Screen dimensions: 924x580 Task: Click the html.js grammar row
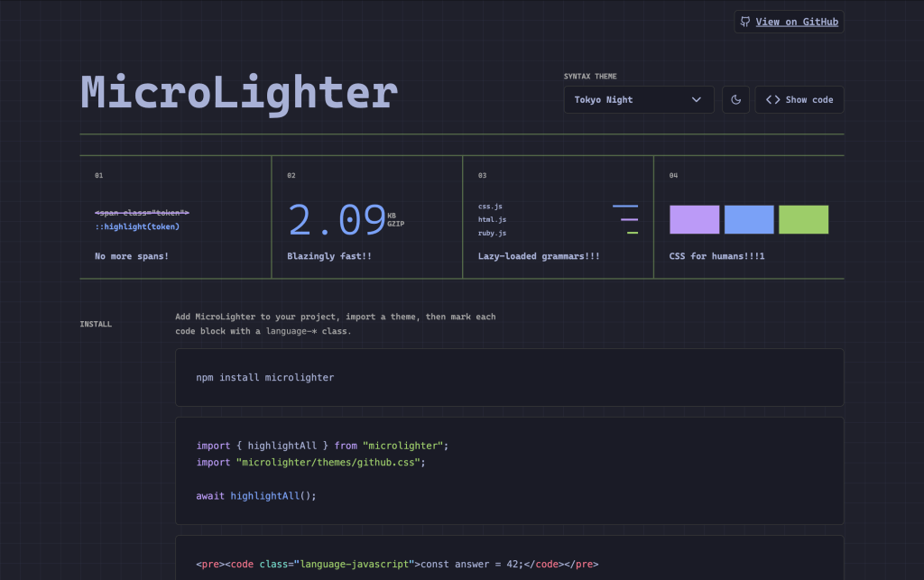558,219
